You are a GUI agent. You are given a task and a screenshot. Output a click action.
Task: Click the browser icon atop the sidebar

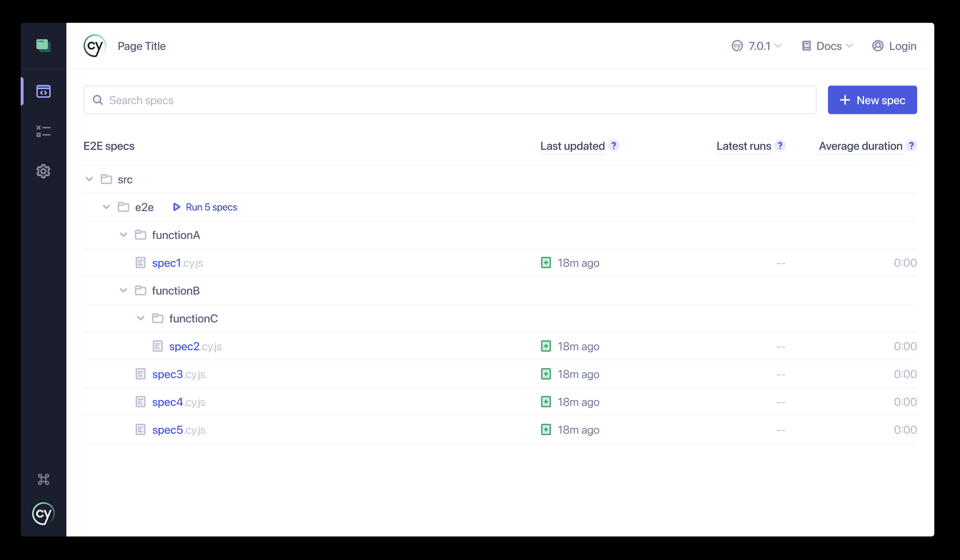coord(43,45)
